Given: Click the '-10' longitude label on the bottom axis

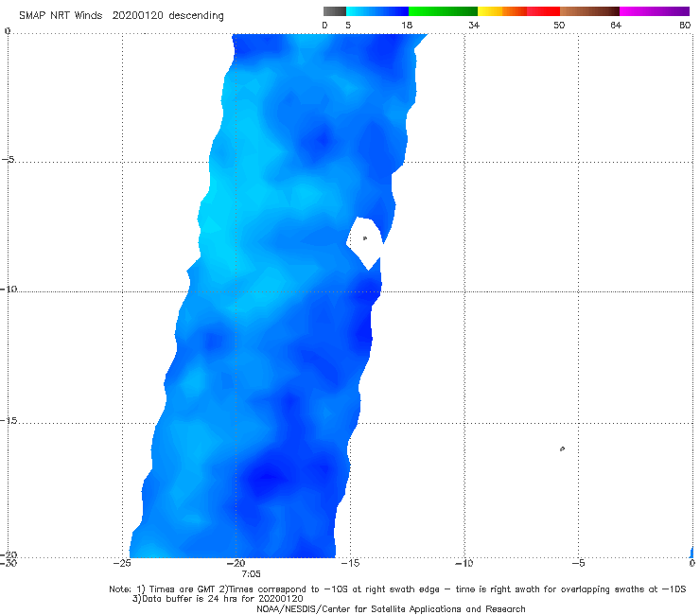Looking at the screenshot, I should click(x=464, y=563).
